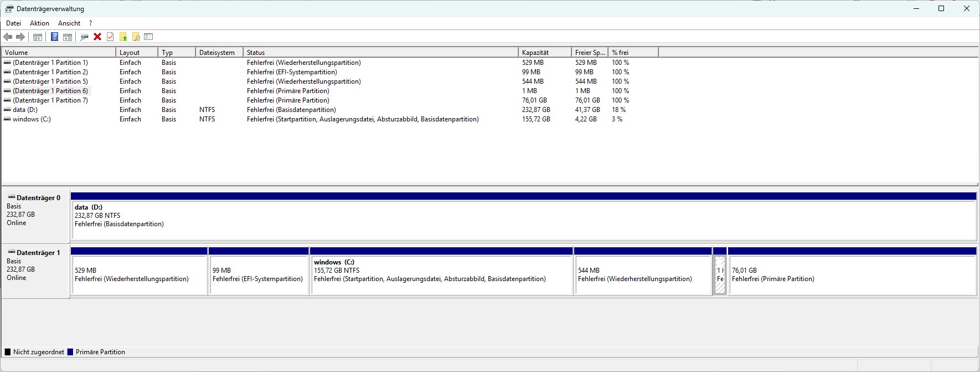This screenshot has width=980, height=372.
Task: Open the Ansicht menu
Action: point(69,23)
